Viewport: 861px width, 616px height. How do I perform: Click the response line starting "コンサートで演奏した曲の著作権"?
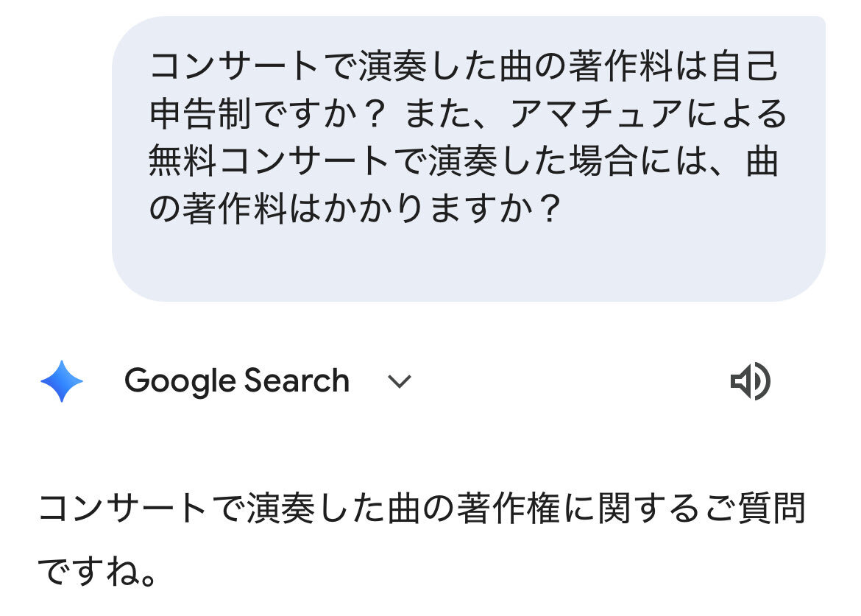[x=422, y=509]
